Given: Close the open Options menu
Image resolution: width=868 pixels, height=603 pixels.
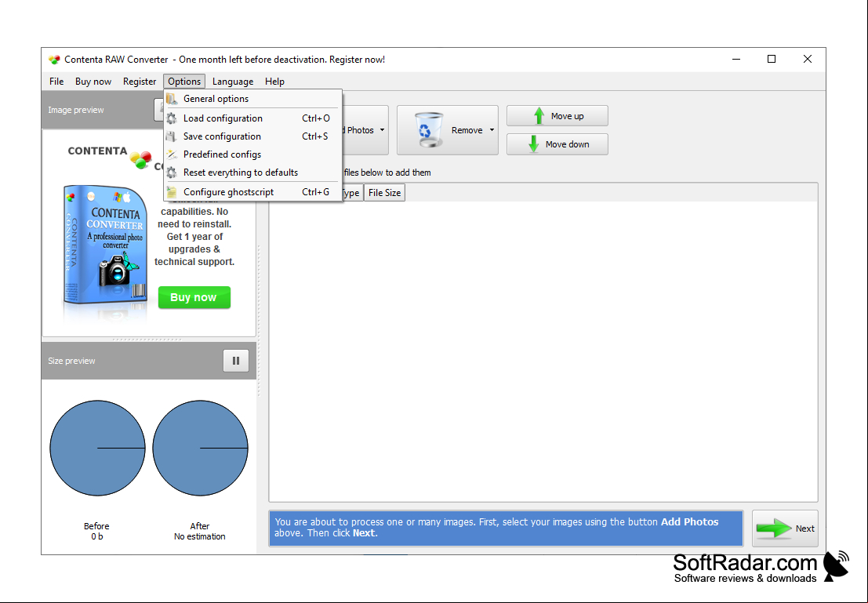Looking at the screenshot, I should [x=184, y=82].
